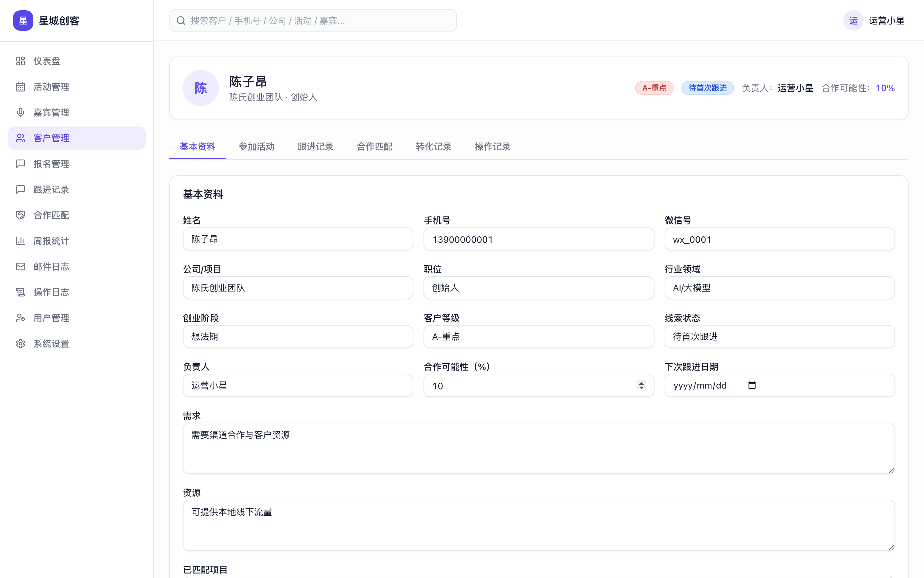Open the 转化记录 tab
The height and width of the screenshot is (578, 924).
[x=433, y=146]
